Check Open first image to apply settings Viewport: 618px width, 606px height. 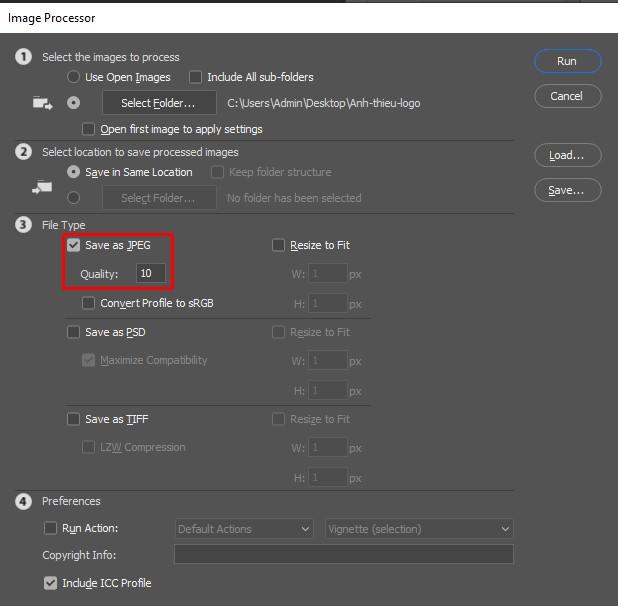(89, 129)
